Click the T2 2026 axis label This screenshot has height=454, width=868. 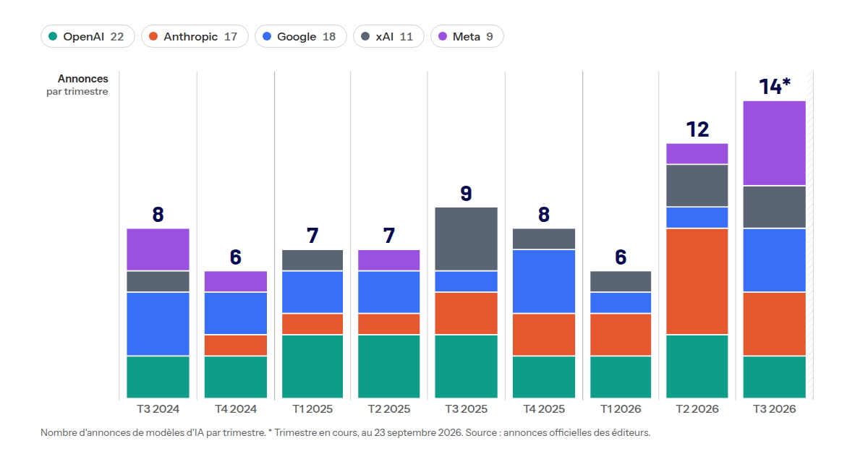click(697, 409)
